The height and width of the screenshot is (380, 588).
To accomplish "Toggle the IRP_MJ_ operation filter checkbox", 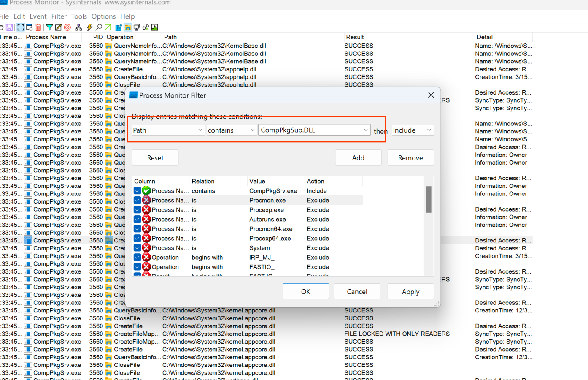I will [x=138, y=258].
